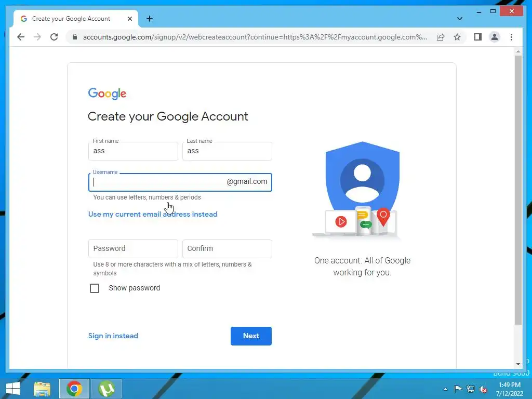The height and width of the screenshot is (399, 532).
Task: Click the Confirm password field
Action: (x=227, y=249)
